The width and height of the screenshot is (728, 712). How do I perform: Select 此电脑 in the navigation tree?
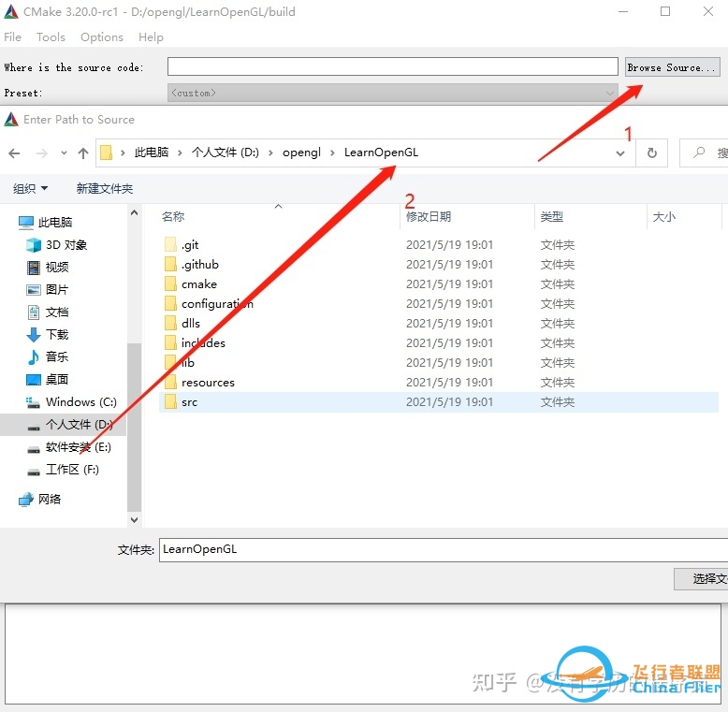55,223
